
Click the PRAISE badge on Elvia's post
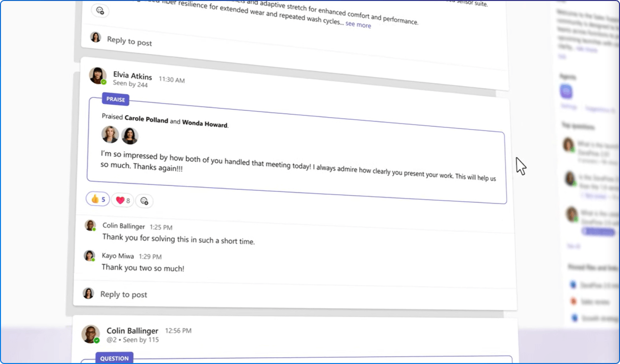(116, 99)
